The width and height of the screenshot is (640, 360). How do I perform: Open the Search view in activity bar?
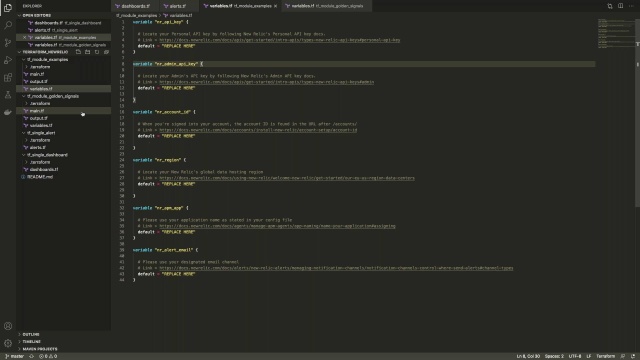coord(8,25)
